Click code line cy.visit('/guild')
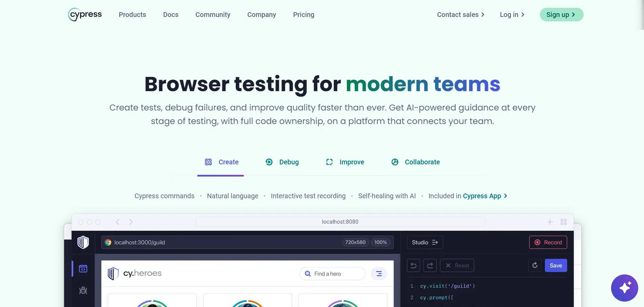Screen dimensions: 644x307 (x=448, y=286)
